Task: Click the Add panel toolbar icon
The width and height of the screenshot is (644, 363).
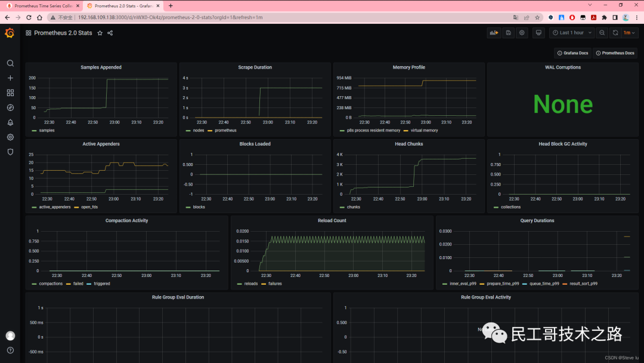Action: [494, 33]
